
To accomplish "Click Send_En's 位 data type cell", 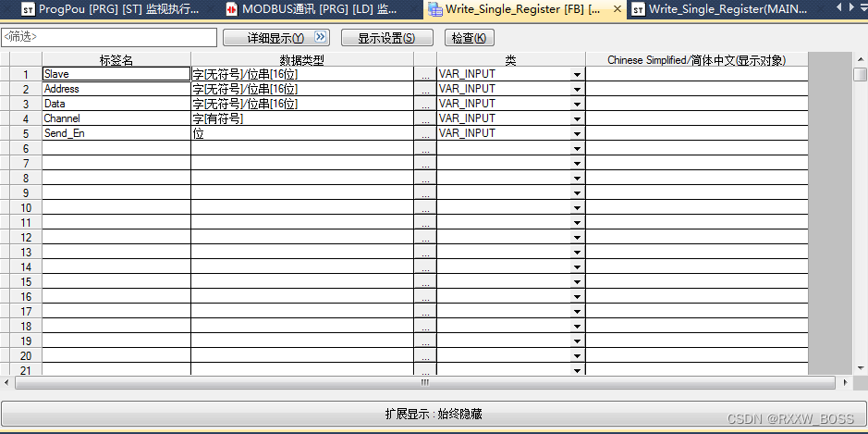I will pyautogui.click(x=302, y=133).
